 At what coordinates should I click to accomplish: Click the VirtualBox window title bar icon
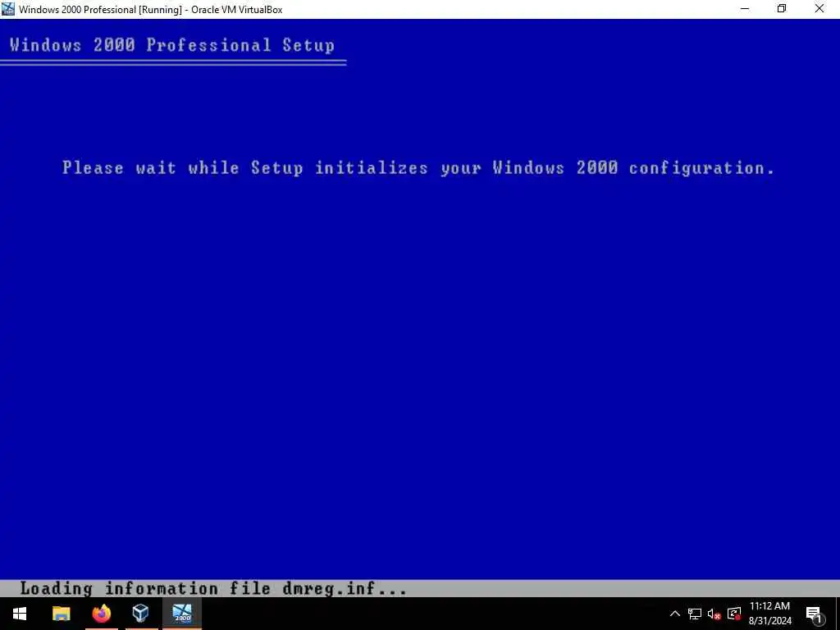tap(8, 9)
